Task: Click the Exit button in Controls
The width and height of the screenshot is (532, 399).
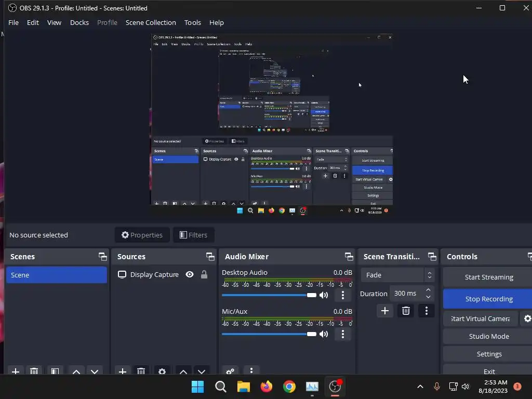Action: click(x=488, y=370)
